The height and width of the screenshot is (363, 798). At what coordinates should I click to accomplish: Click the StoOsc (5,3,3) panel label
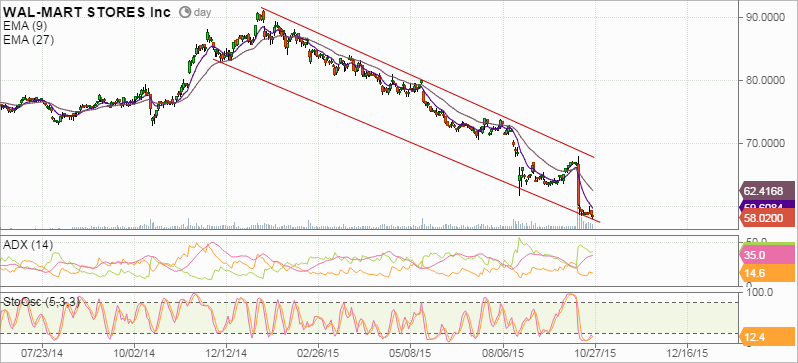[x=42, y=301]
